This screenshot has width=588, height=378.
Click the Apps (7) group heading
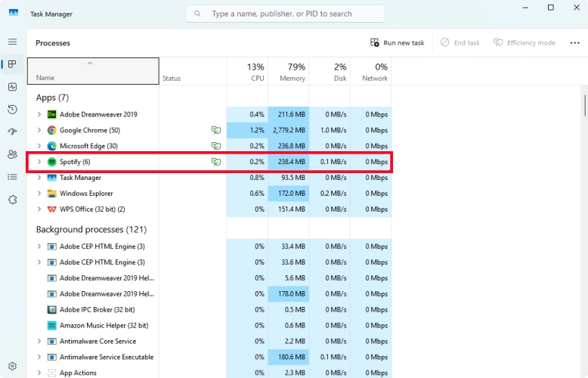[x=52, y=98]
